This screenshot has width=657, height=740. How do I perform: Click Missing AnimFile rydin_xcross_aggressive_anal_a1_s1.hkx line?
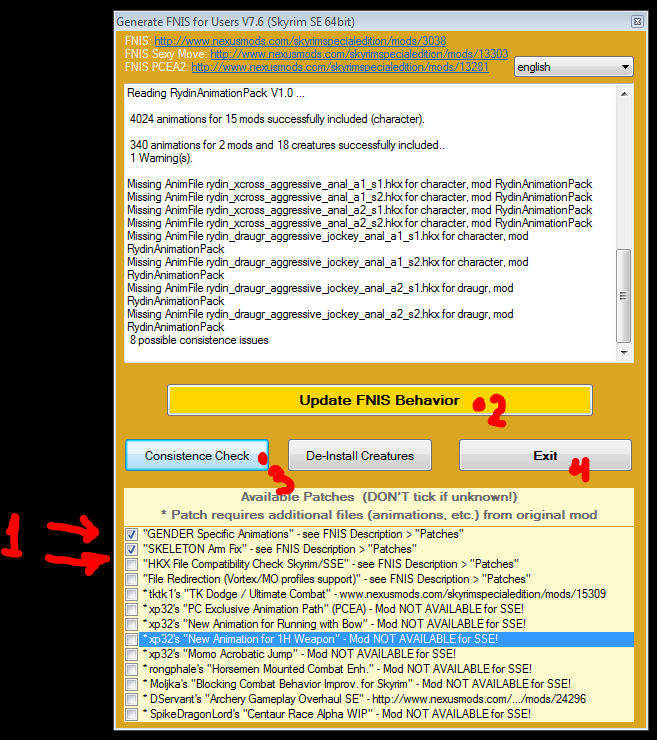pos(360,184)
